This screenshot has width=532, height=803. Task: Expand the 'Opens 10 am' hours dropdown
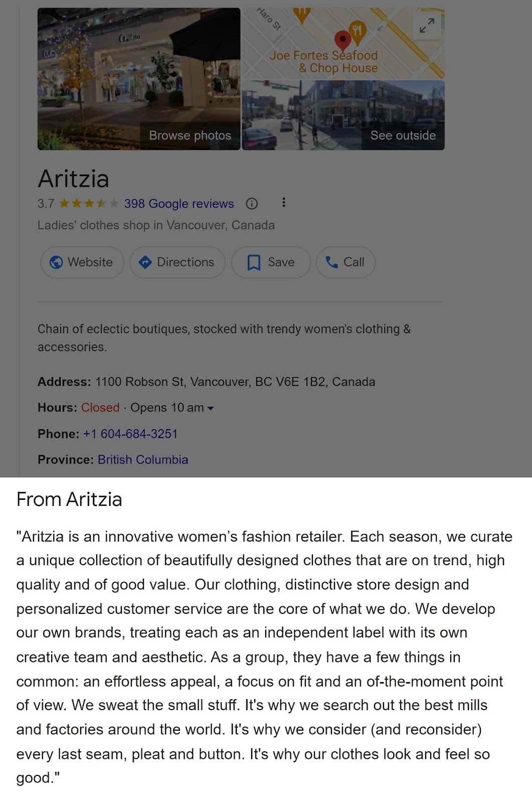(x=210, y=408)
